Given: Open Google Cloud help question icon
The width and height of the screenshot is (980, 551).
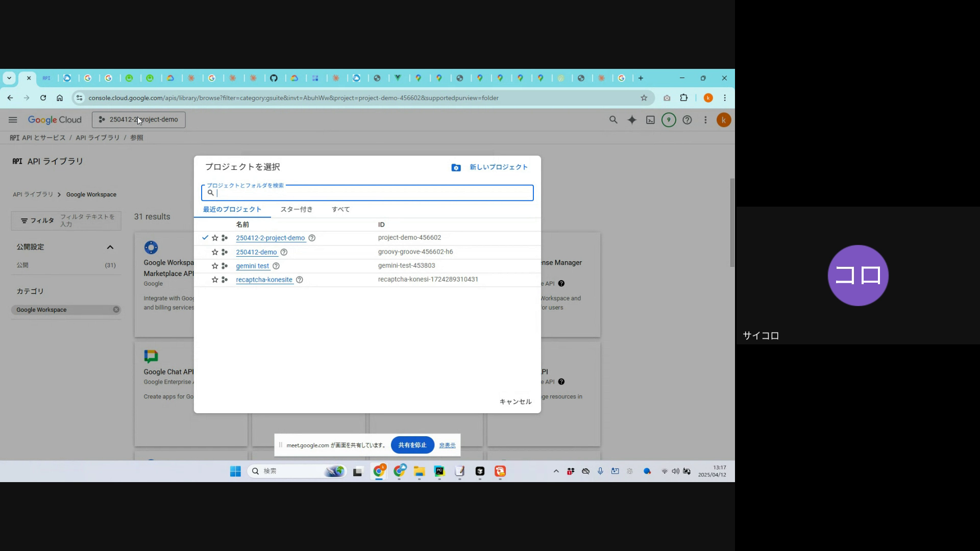Looking at the screenshot, I should coord(687,120).
